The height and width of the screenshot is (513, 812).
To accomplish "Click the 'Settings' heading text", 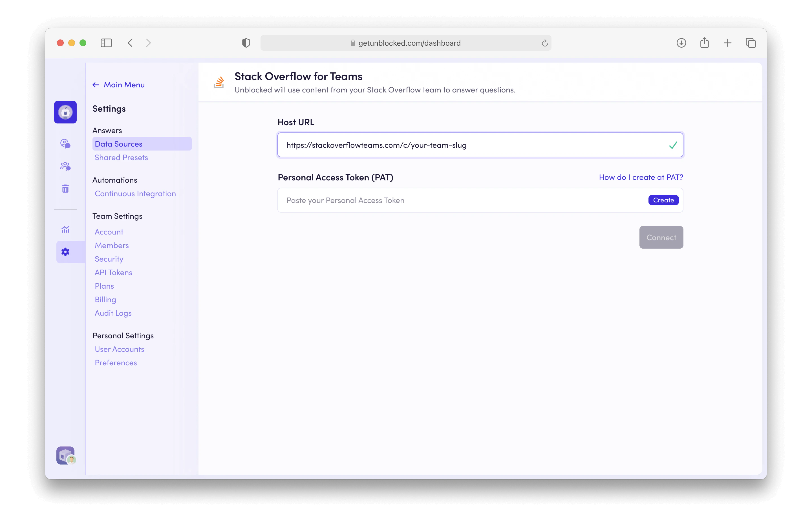I will click(109, 109).
